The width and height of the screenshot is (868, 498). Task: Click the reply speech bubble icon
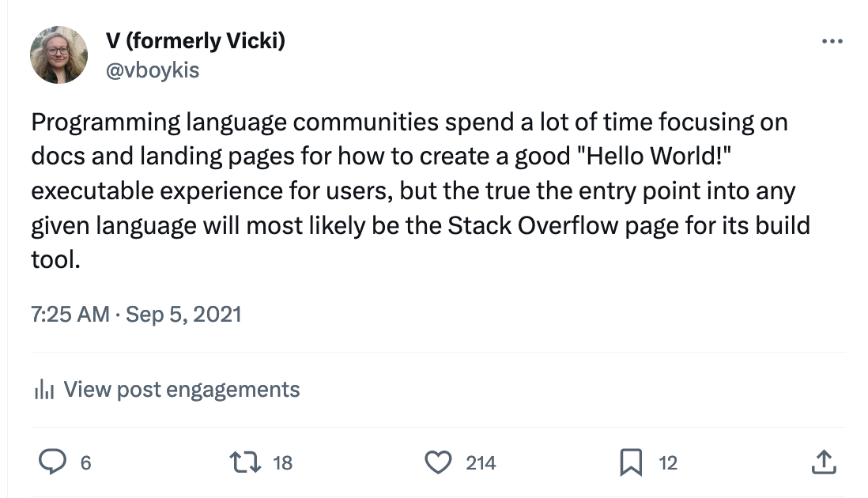pyautogui.click(x=53, y=462)
